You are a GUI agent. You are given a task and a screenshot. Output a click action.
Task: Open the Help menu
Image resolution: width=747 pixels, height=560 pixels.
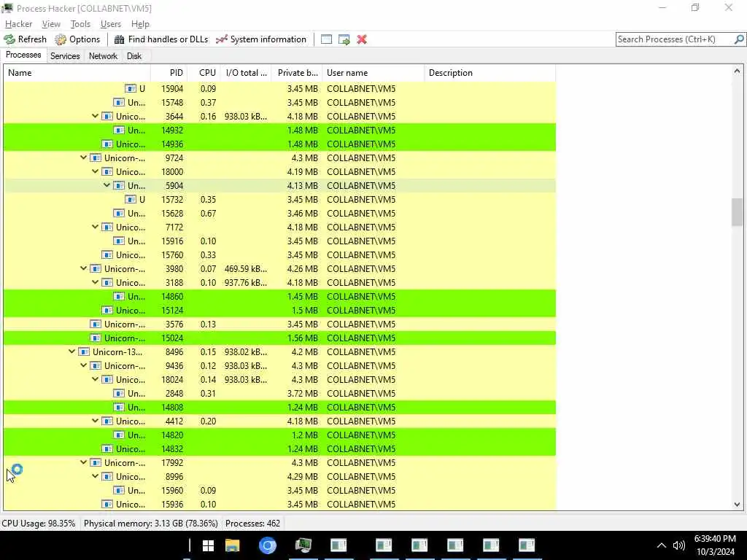point(140,24)
